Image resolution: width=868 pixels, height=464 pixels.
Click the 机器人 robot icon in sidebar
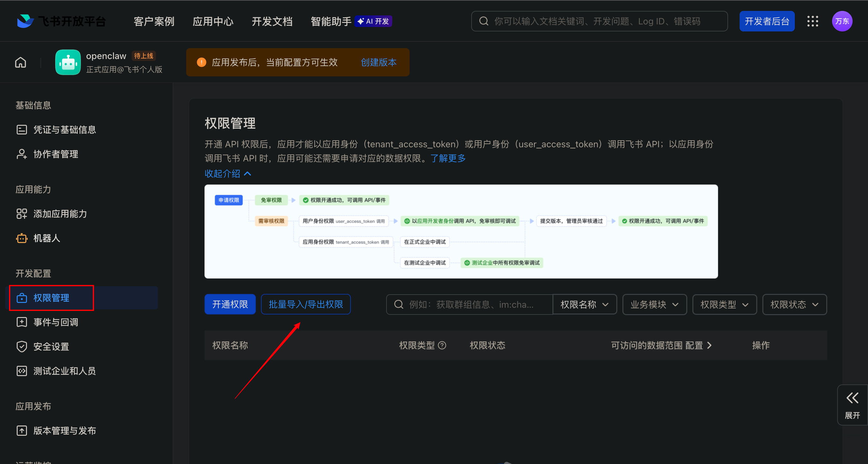[x=22, y=238]
